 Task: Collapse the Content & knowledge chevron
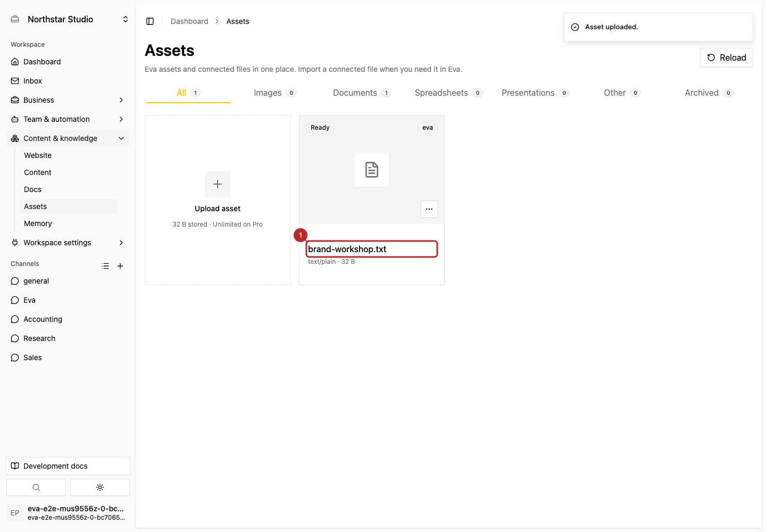(x=121, y=138)
